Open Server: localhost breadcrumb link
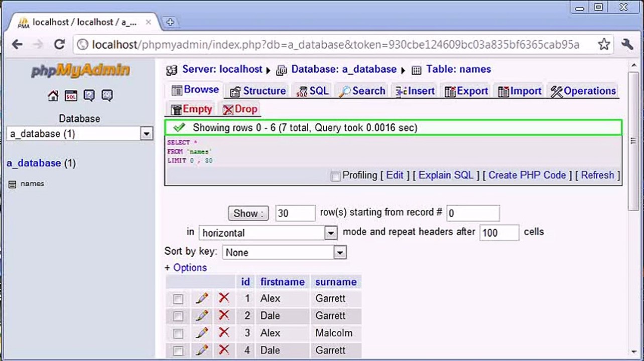This screenshot has width=644, height=361. [222, 70]
